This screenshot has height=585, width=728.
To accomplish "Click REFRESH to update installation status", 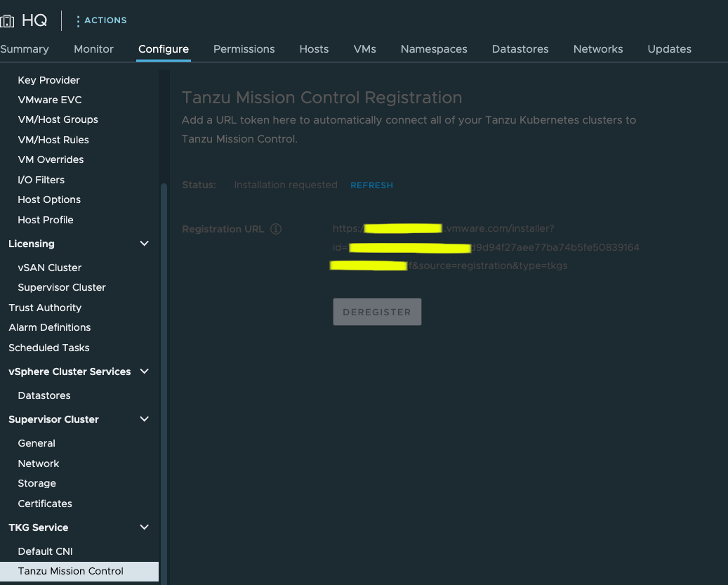I will (x=371, y=185).
